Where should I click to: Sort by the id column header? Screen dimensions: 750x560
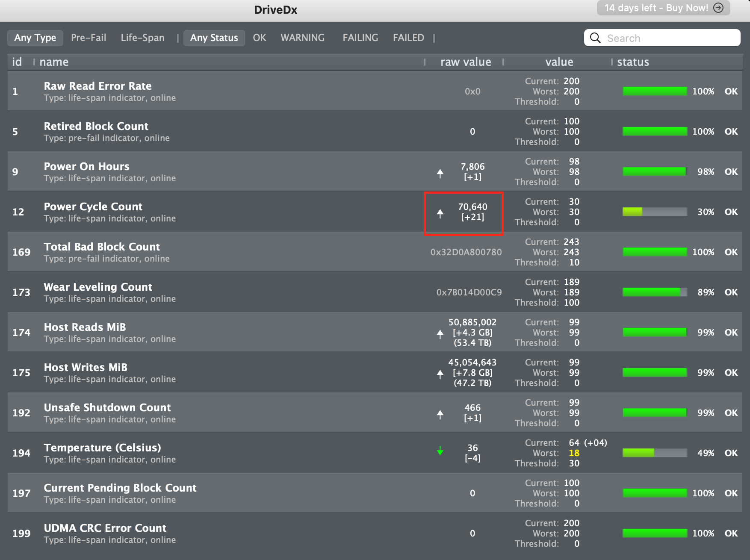click(17, 62)
